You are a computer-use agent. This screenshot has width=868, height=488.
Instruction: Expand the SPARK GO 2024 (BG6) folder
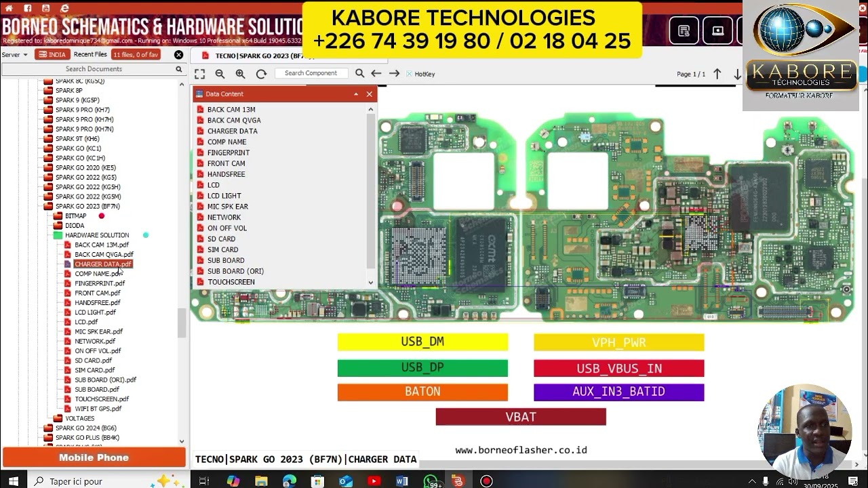[x=85, y=428]
